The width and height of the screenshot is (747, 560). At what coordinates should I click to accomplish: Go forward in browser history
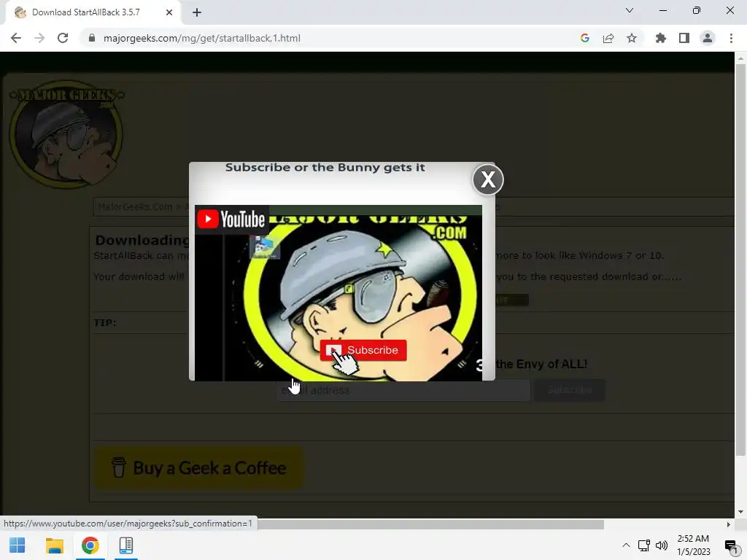pos(39,38)
